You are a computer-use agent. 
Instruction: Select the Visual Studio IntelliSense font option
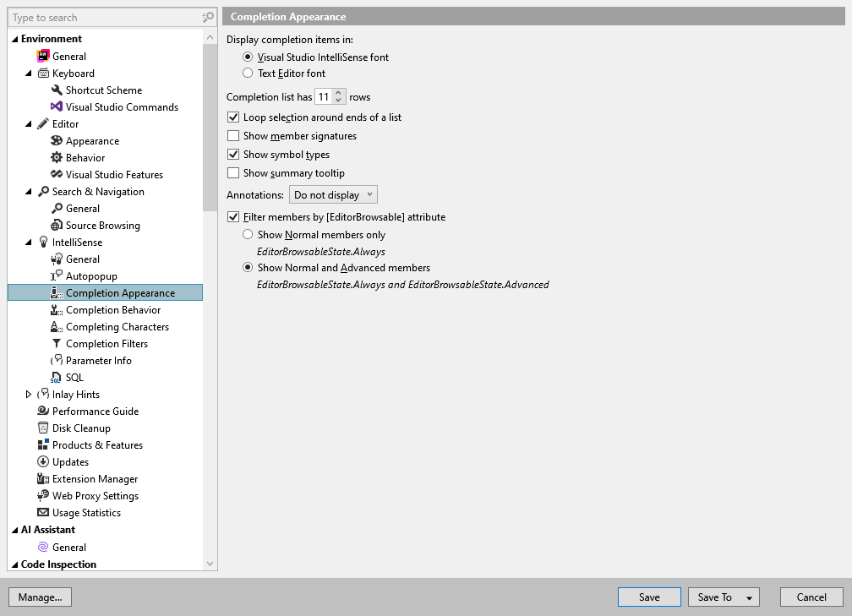click(x=248, y=57)
